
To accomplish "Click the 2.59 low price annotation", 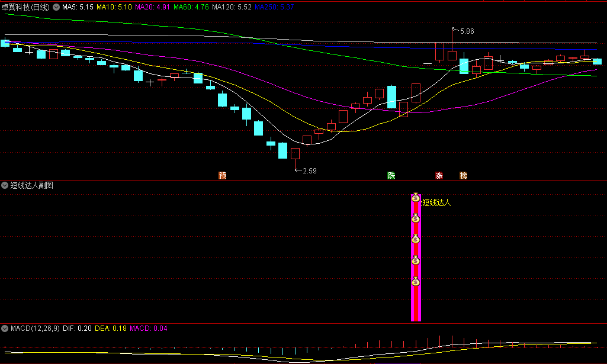I will [x=310, y=170].
